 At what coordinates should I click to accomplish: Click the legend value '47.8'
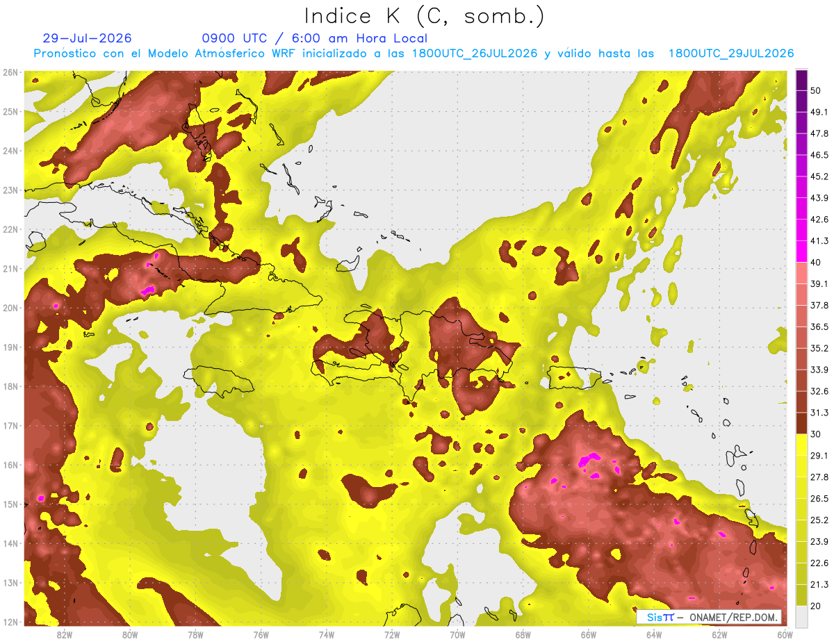pyautogui.click(x=819, y=133)
